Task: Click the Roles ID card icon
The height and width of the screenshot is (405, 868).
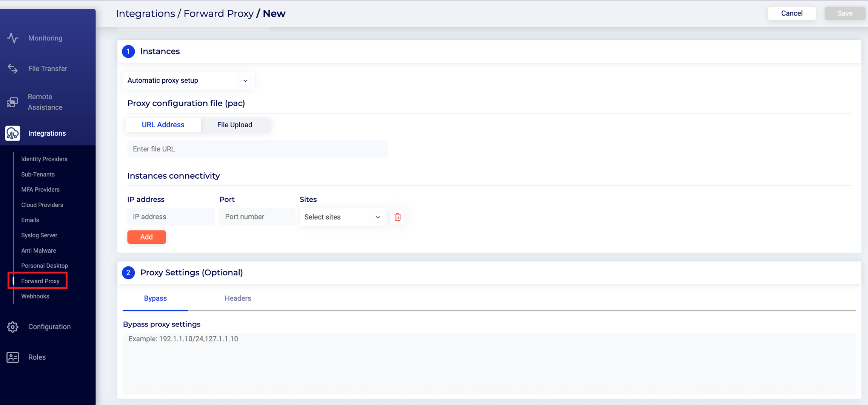Action: pos(12,357)
